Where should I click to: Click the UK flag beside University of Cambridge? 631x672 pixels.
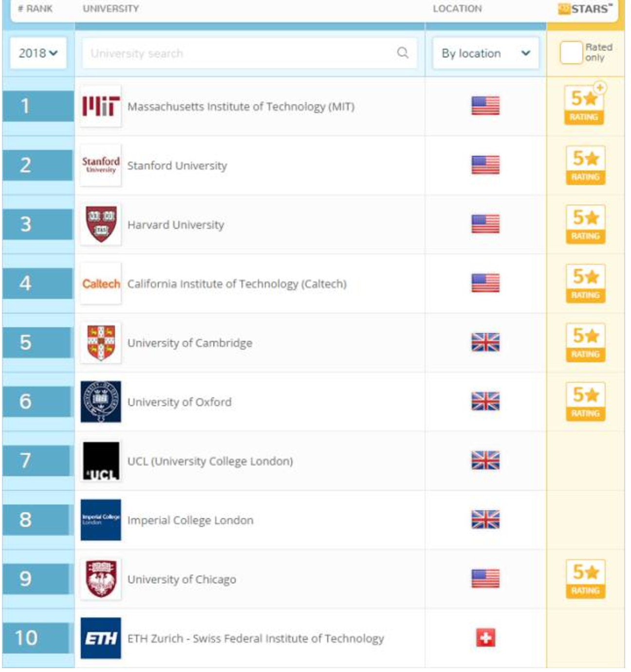[x=485, y=342]
